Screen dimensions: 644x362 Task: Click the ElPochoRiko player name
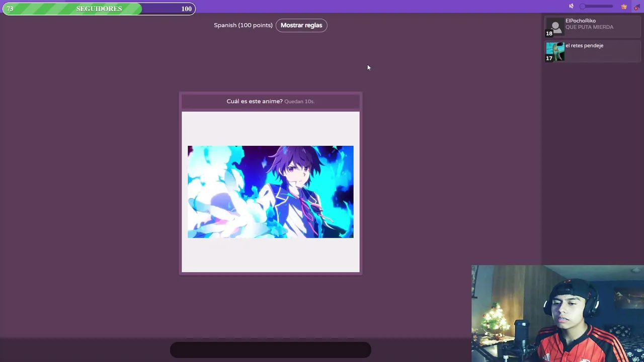(580, 21)
